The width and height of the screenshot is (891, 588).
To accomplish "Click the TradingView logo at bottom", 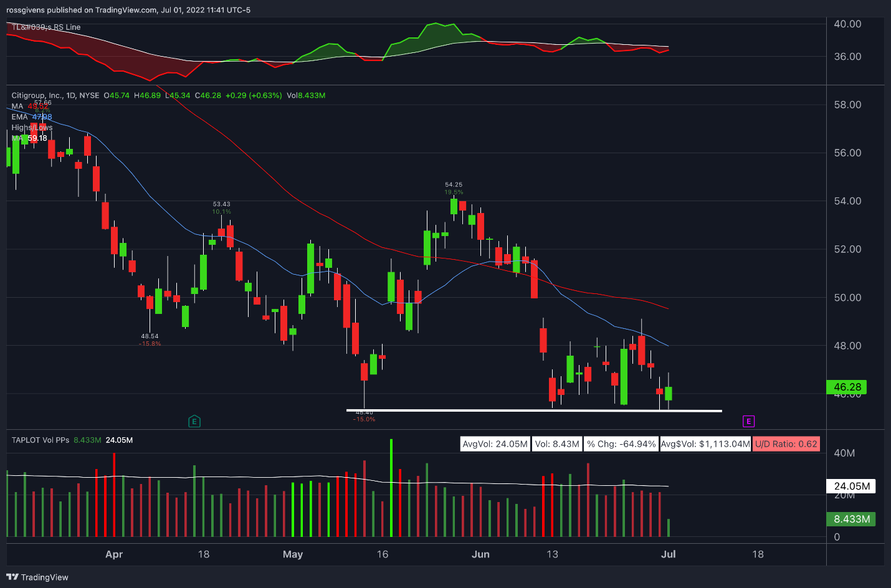I will (x=37, y=577).
